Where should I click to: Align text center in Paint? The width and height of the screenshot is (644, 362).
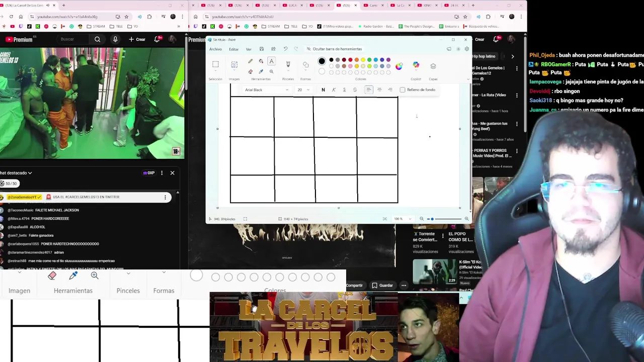pos(379,89)
